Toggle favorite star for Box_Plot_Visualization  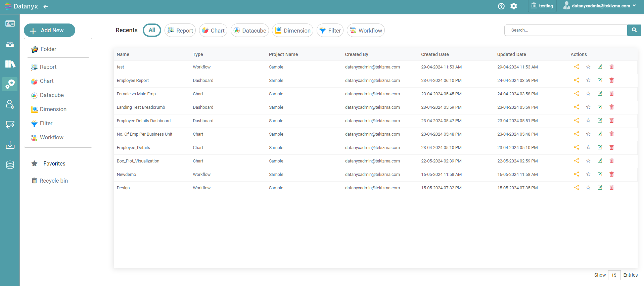588,161
